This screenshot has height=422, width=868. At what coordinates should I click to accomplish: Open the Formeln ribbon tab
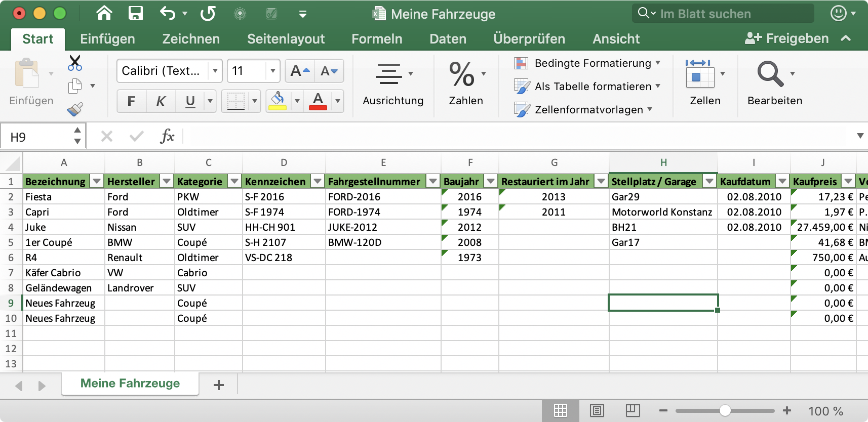coord(377,39)
